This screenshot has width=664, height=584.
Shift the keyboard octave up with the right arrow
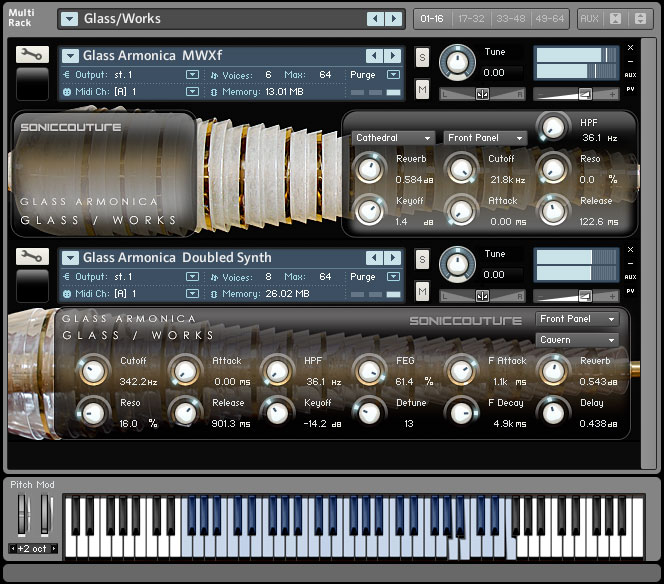coord(54,549)
